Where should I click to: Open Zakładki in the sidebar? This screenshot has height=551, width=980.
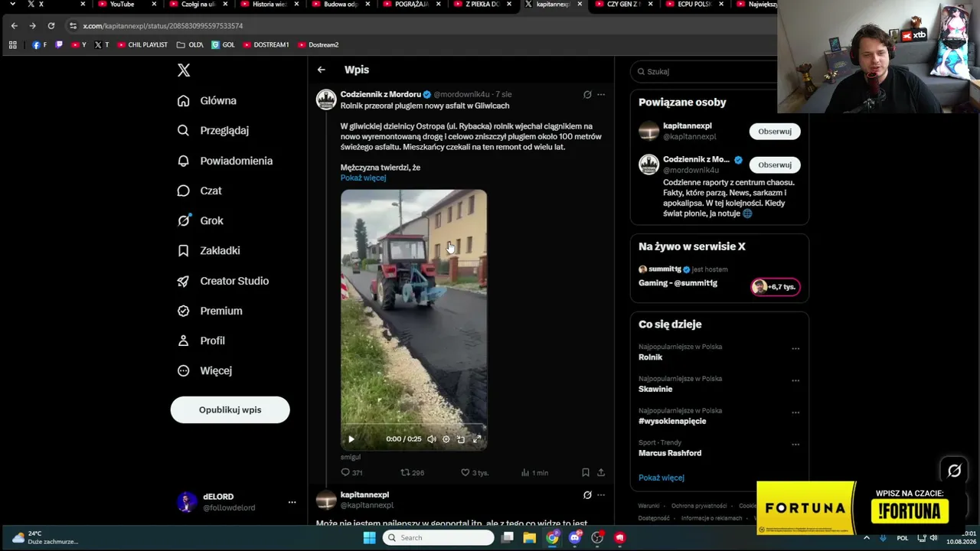click(x=208, y=250)
